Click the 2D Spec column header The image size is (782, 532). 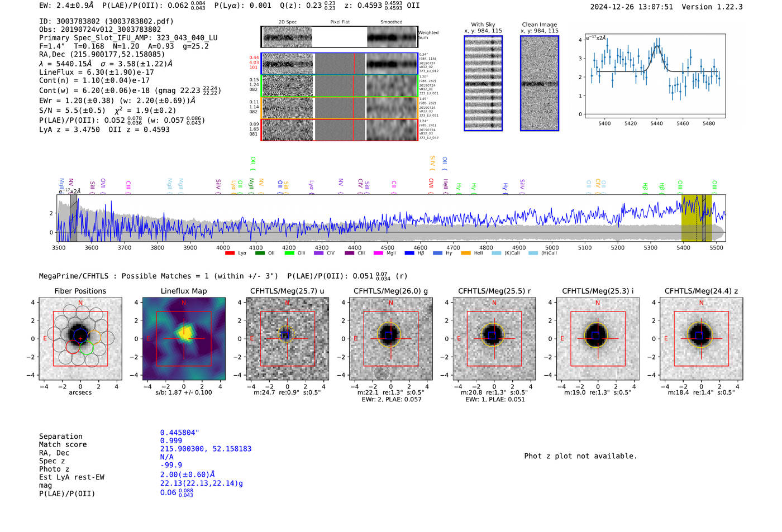coord(288,22)
